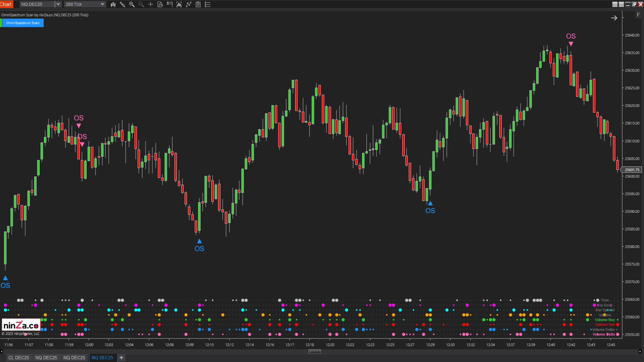Click the NQ DEC25 instrument input field
Image resolution: width=644 pixels, height=362 pixels.
point(37,4)
